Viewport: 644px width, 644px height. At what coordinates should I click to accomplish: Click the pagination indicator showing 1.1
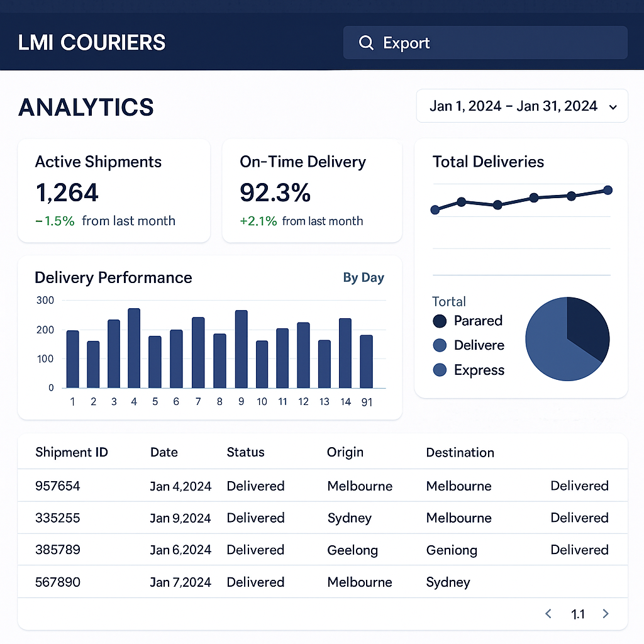[x=577, y=613]
